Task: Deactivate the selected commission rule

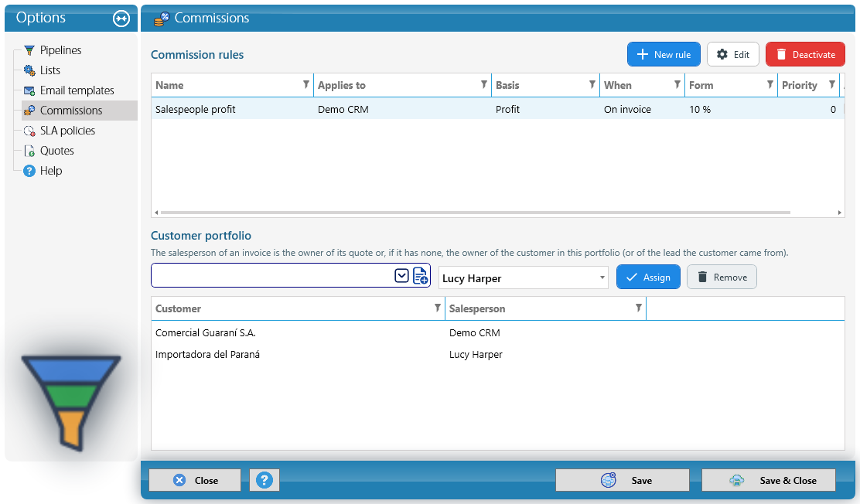Action: click(x=805, y=54)
